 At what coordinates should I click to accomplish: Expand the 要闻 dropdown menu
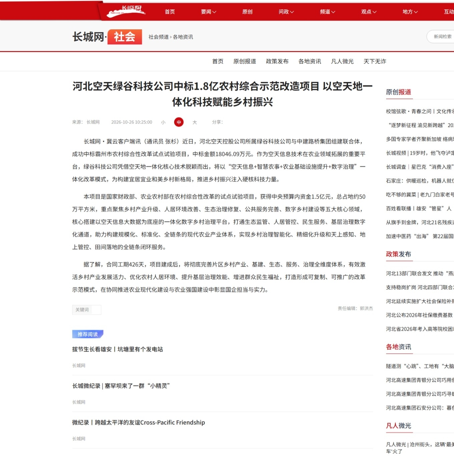click(x=208, y=12)
